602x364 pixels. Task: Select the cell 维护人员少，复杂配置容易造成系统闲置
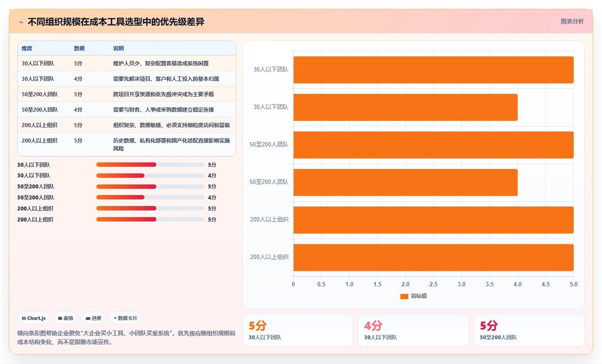click(161, 64)
